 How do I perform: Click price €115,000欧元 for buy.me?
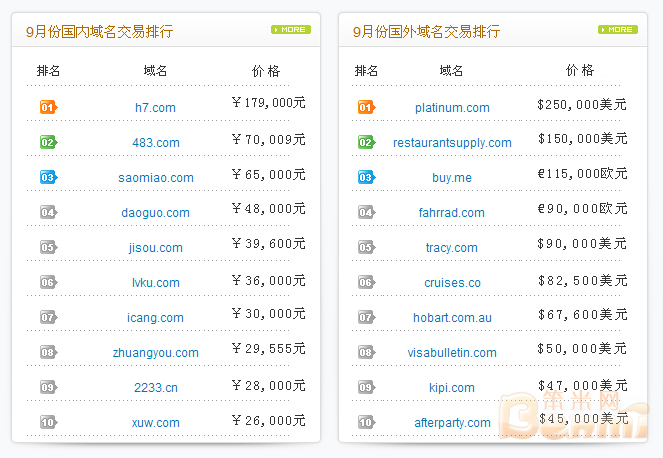click(582, 173)
